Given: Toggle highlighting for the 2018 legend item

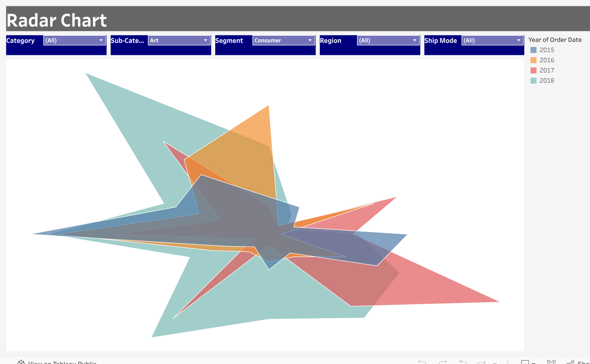Looking at the screenshot, I should pos(533,80).
